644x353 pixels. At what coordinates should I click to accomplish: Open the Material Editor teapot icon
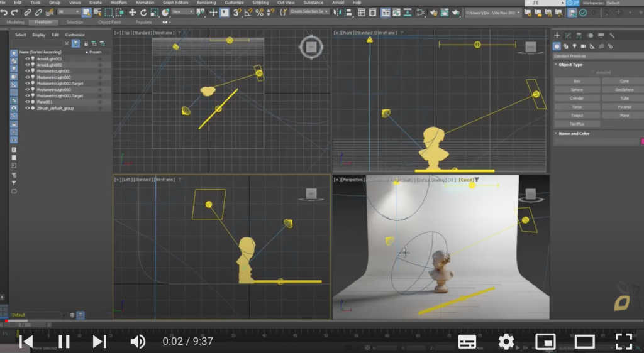[434, 13]
